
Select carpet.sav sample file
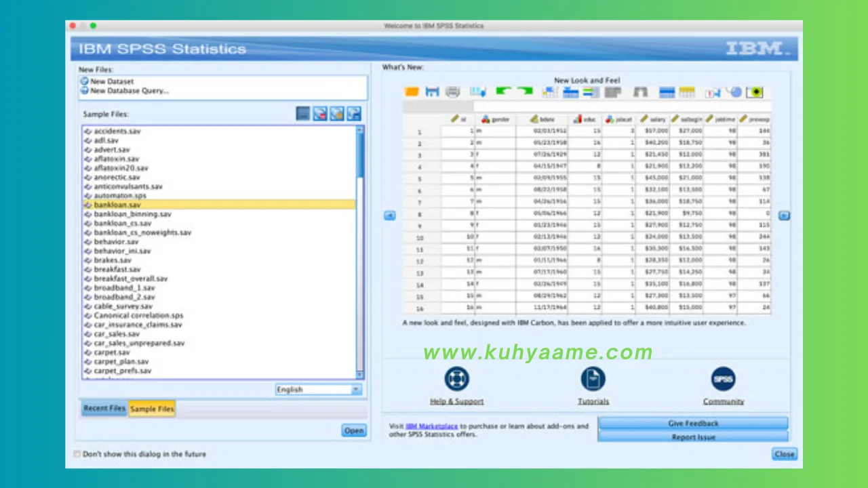coord(218,352)
